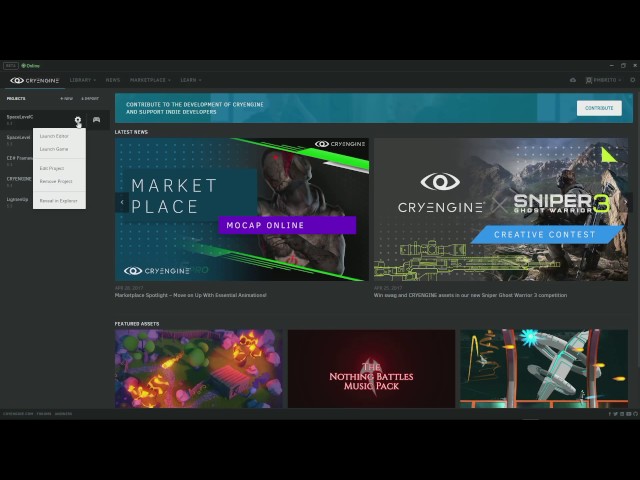Click the Import project button
Image resolution: width=640 pixels, height=480 pixels.
(90, 99)
